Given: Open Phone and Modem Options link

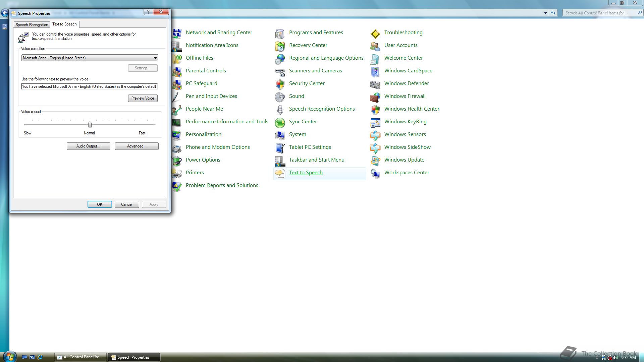Looking at the screenshot, I should tap(218, 147).
